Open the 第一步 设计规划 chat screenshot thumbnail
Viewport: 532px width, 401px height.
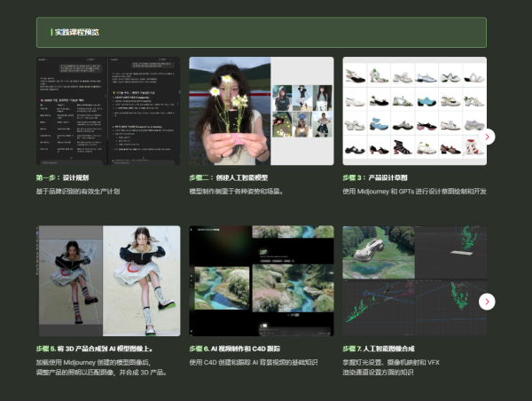pyautogui.click(x=108, y=111)
